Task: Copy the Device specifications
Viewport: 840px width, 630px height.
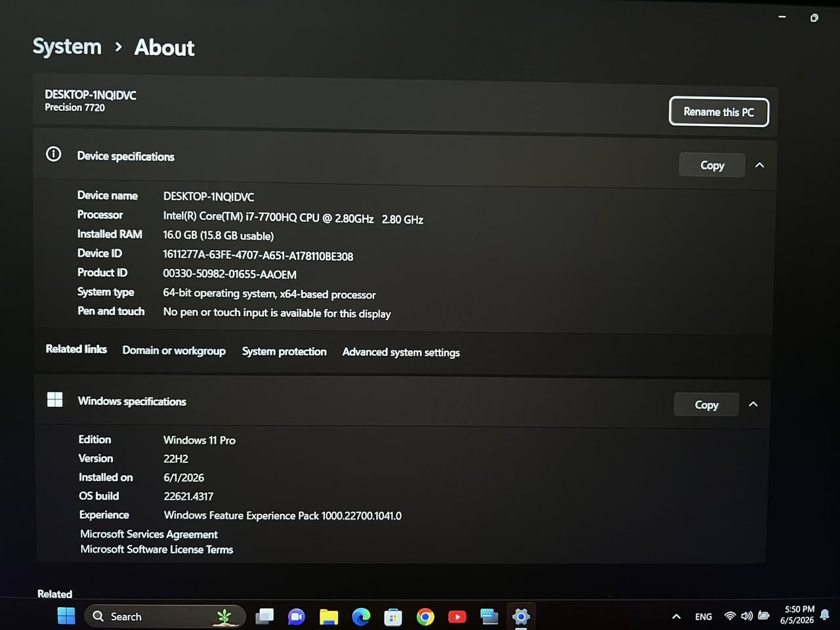Action: pyautogui.click(x=712, y=165)
